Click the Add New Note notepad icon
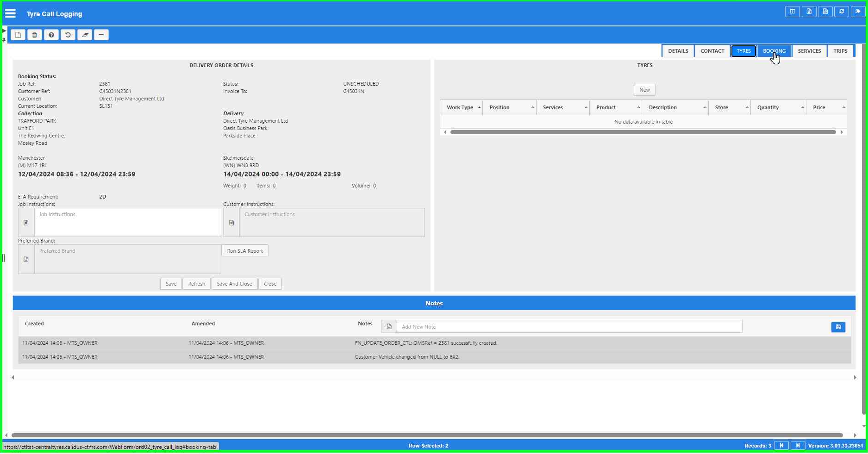 pyautogui.click(x=389, y=327)
